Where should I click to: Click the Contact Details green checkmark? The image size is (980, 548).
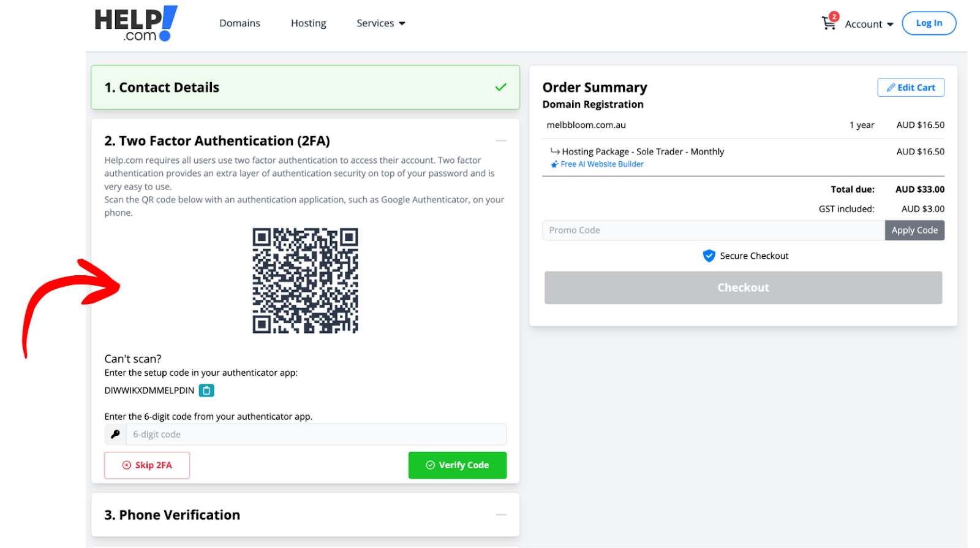(500, 87)
